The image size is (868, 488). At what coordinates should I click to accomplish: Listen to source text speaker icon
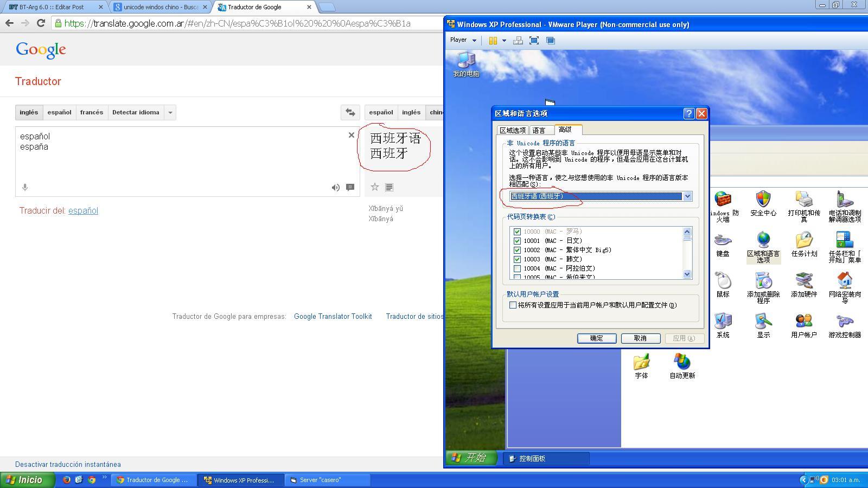(x=336, y=187)
